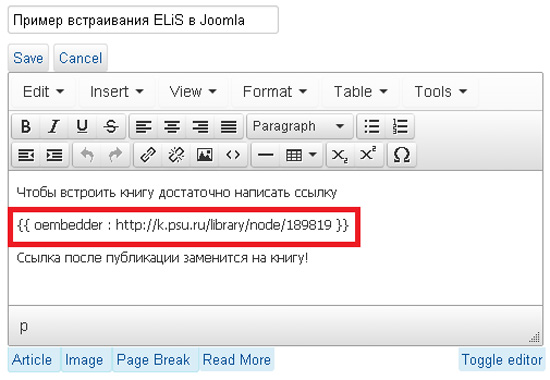Align text left

click(144, 126)
